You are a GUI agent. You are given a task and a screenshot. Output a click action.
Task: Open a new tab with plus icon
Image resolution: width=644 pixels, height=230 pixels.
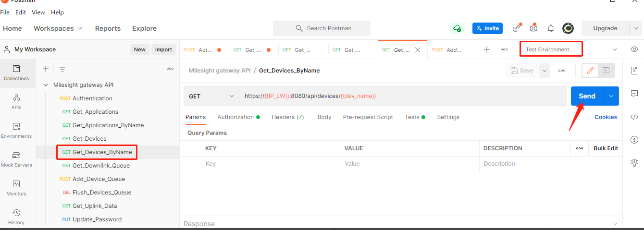coord(487,49)
